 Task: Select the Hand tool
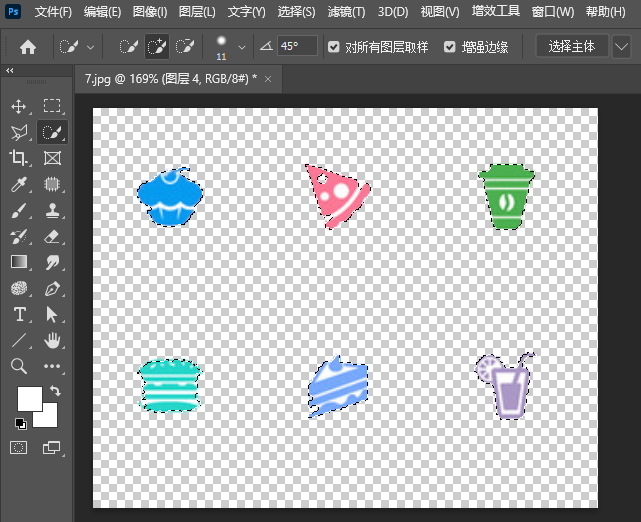(x=52, y=340)
